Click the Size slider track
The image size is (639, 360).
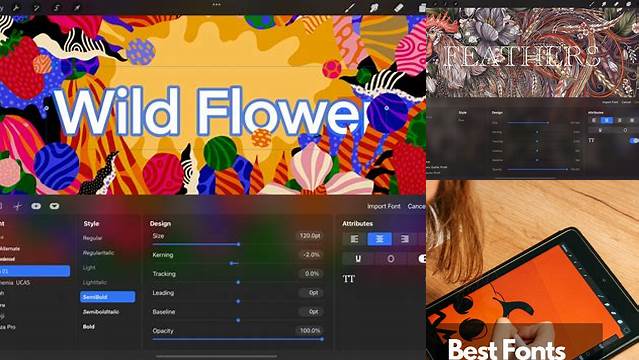pos(238,244)
